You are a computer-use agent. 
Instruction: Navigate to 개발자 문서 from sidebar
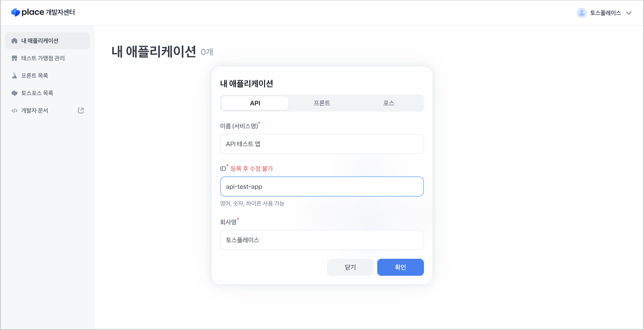34,110
